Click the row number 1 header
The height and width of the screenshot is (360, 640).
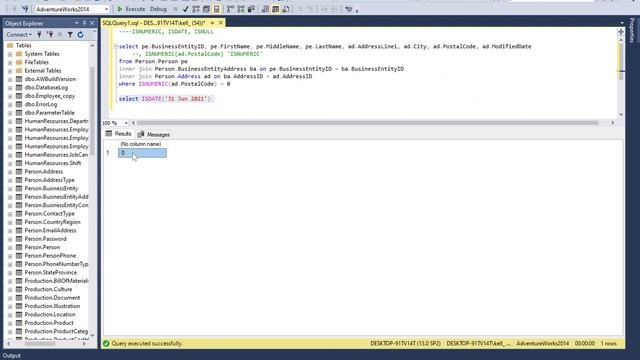(108, 153)
